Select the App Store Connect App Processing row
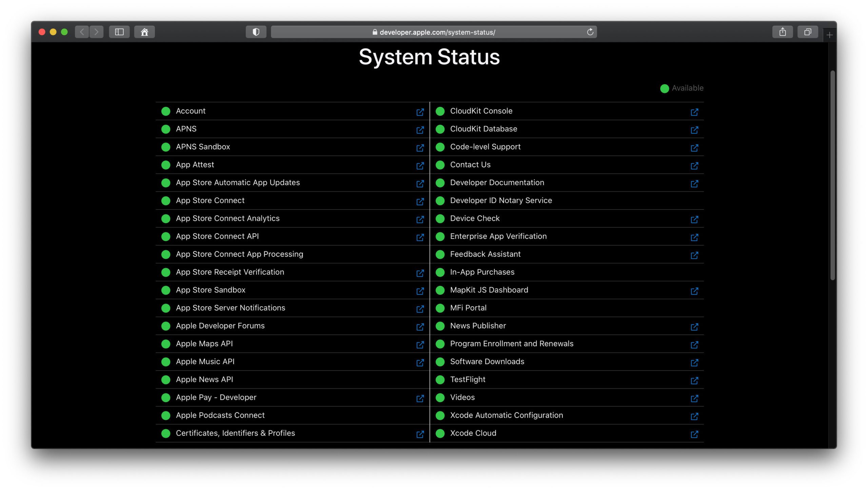Viewport: 868px width, 490px height. (x=292, y=254)
